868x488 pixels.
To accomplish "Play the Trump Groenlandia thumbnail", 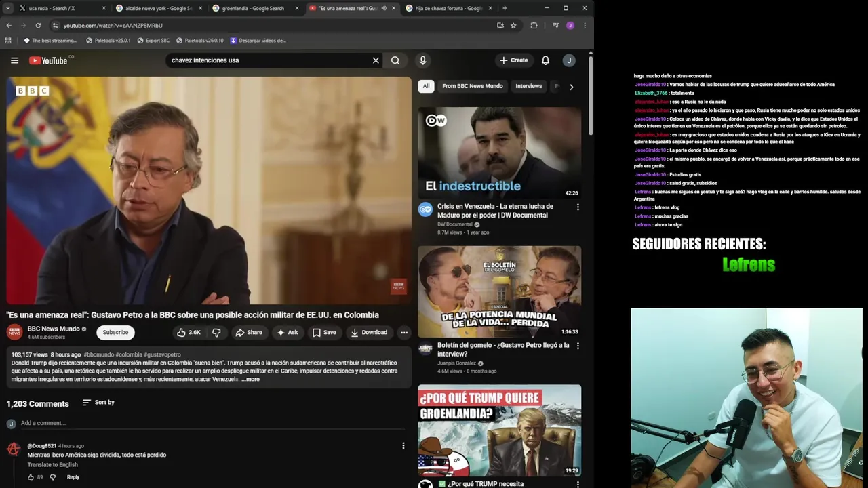I will (x=500, y=430).
